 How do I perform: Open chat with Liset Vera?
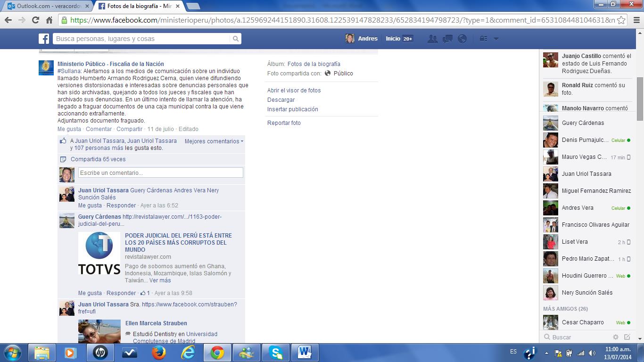[587, 242]
